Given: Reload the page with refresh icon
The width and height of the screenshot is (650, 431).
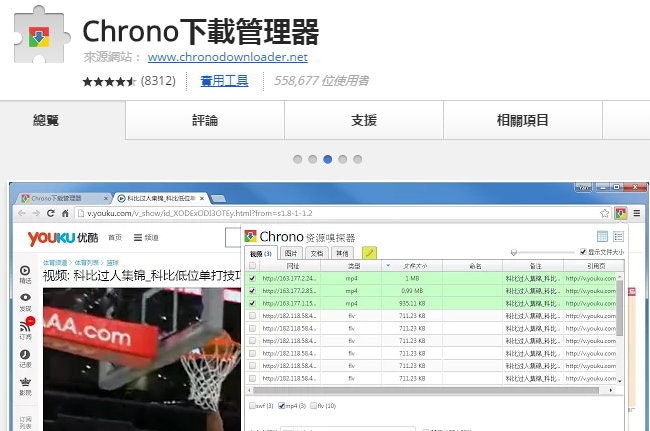Looking at the screenshot, I should pos(51,213).
